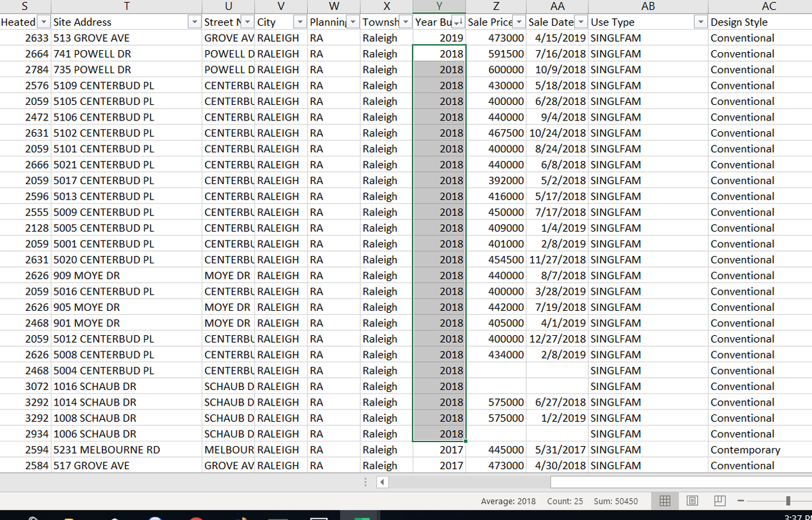Click heated area 3072 cell
812x520 pixels.
25,386
